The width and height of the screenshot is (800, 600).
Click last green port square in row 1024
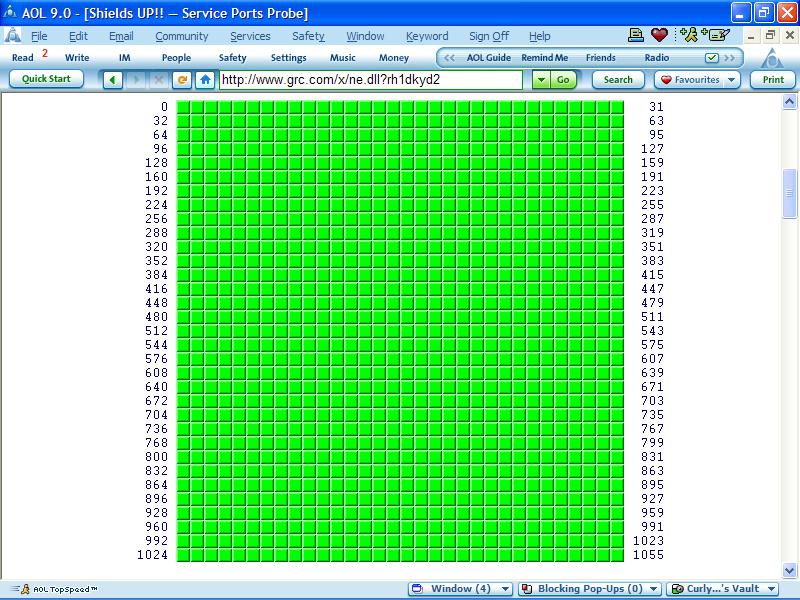pyautogui.click(x=617, y=555)
